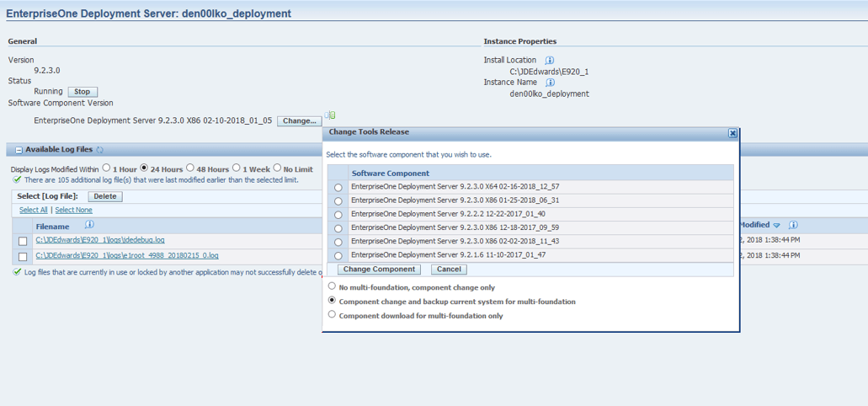Click the Change... button
Image resolution: width=868 pixels, height=406 pixels.
[300, 120]
